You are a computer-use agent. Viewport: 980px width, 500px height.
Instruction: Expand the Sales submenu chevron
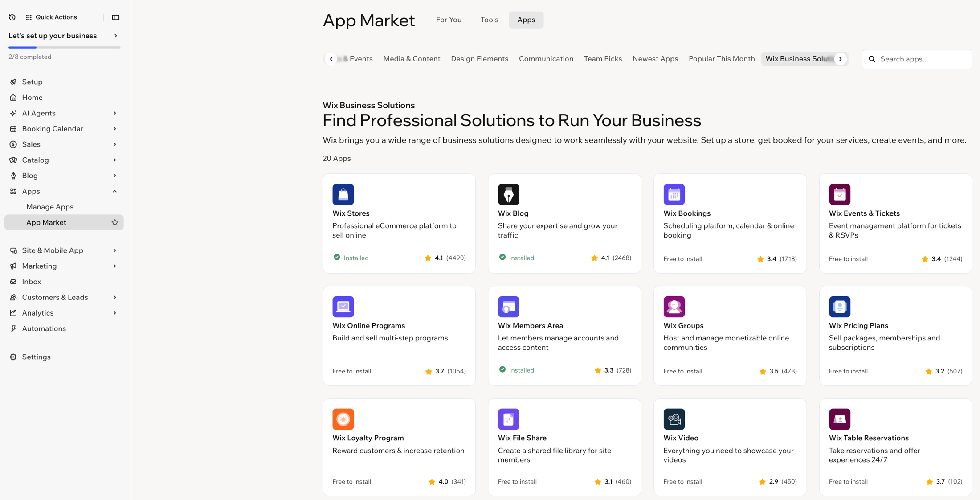[114, 144]
